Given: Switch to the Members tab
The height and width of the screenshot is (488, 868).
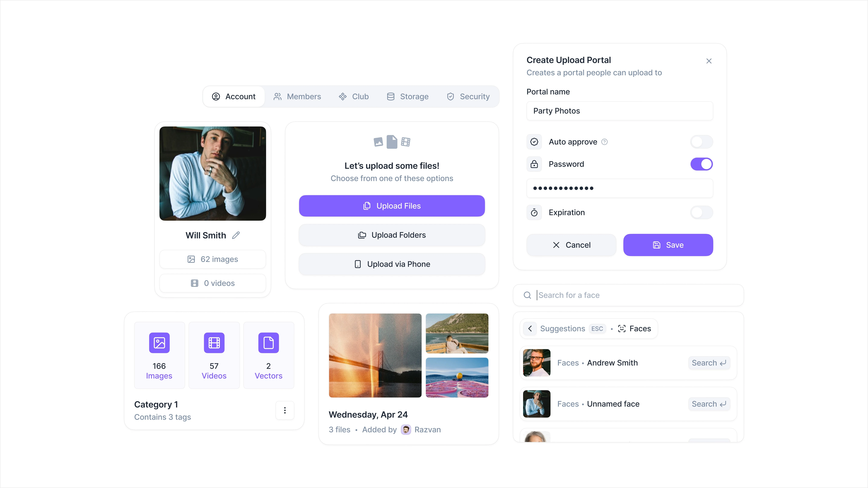Looking at the screenshot, I should coord(297,97).
